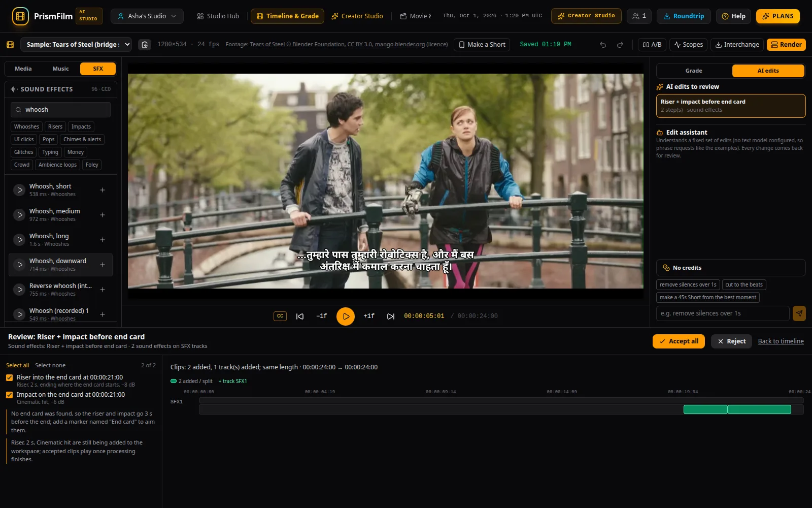The width and height of the screenshot is (812, 508).
Task: Toggle the Scopes display
Action: click(x=688, y=45)
